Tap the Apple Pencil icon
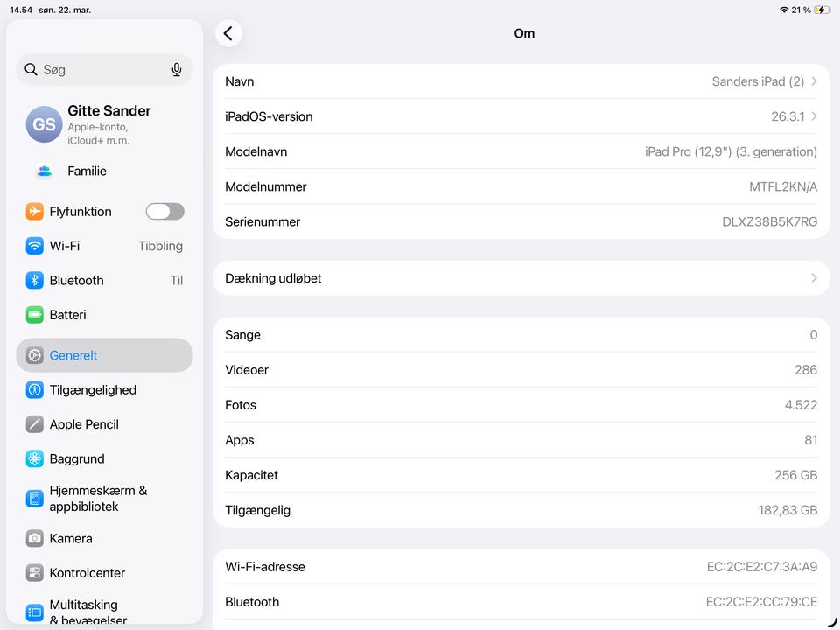The width and height of the screenshot is (840, 630). pyautogui.click(x=35, y=424)
